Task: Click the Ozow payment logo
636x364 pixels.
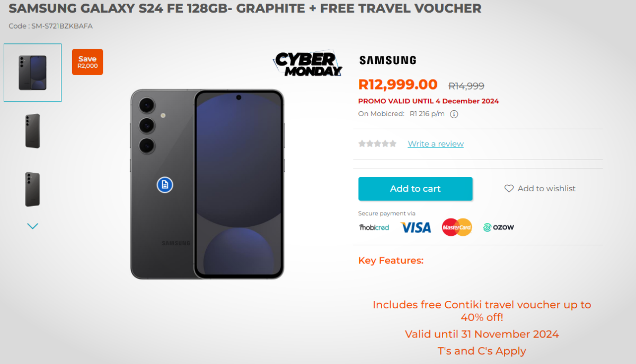Action: pyautogui.click(x=498, y=227)
